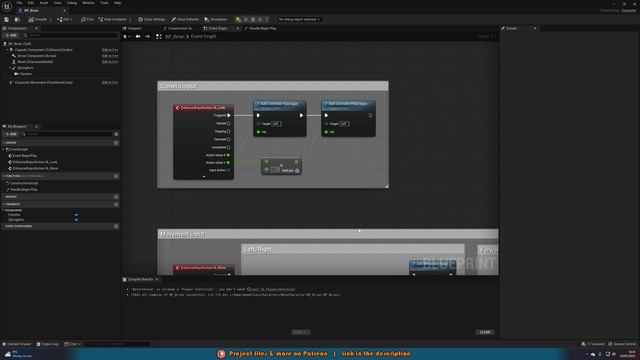
Task: Select the Arrow Component tree item
Action: [x=36, y=56]
